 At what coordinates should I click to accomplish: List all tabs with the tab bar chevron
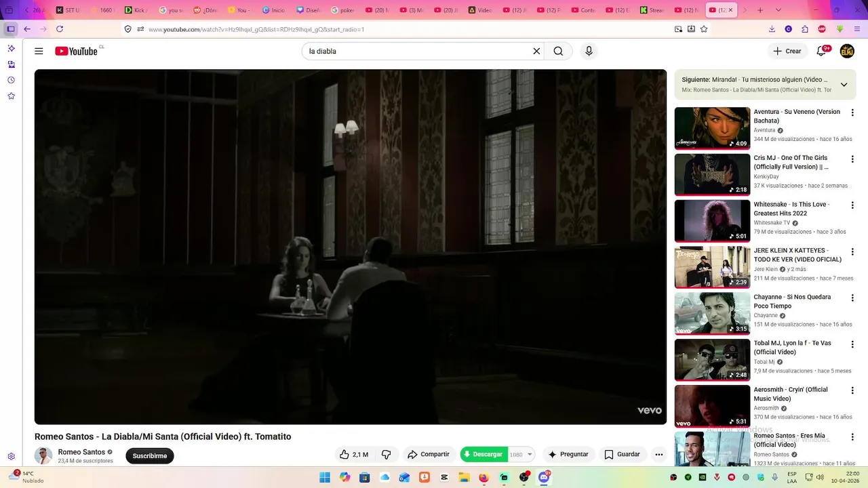pos(778,10)
